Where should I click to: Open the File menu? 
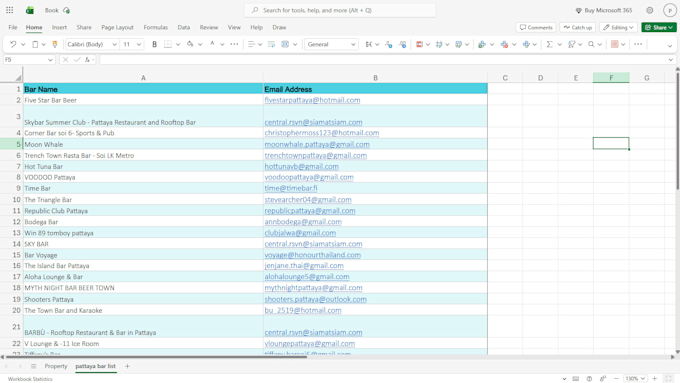point(13,27)
